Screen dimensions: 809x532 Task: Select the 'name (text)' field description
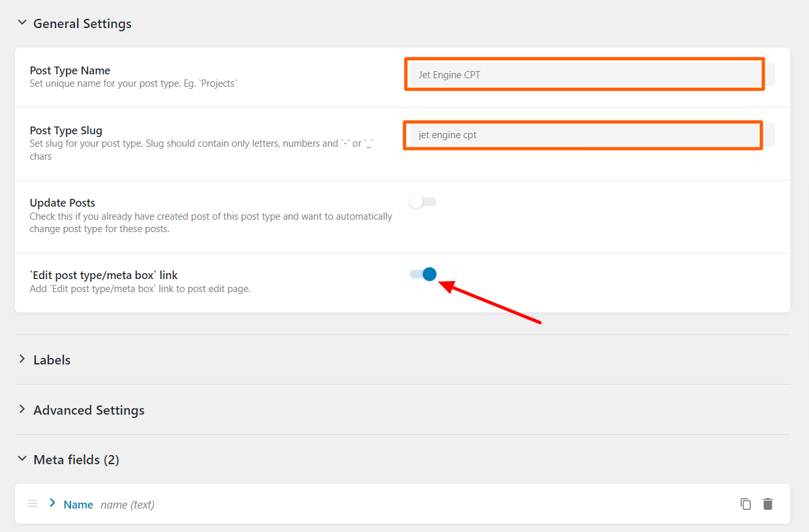pos(127,505)
